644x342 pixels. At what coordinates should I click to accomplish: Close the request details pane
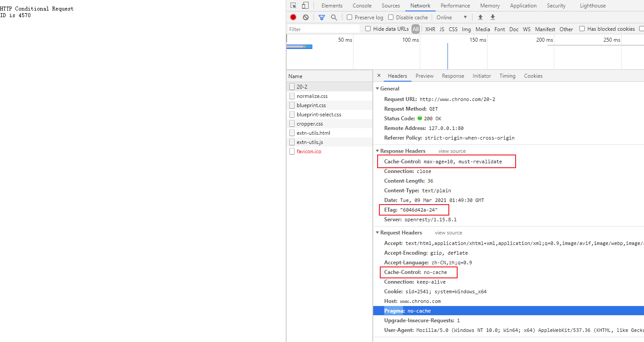379,76
